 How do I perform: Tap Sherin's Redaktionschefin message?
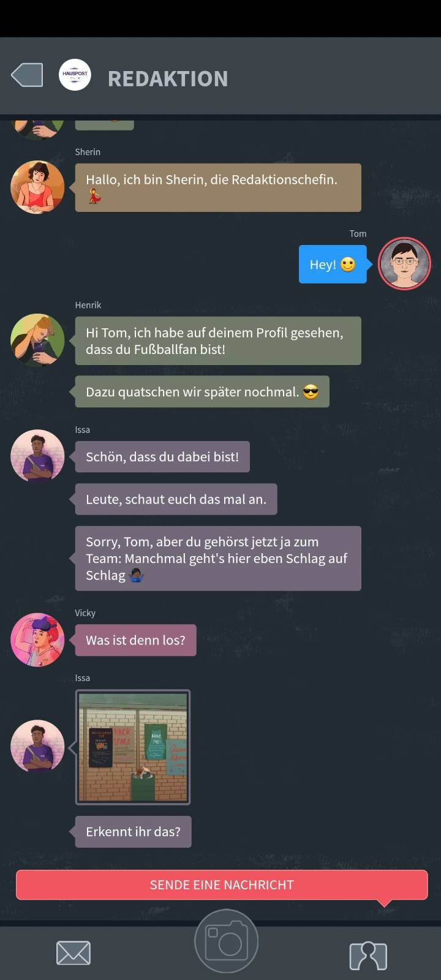pos(218,187)
